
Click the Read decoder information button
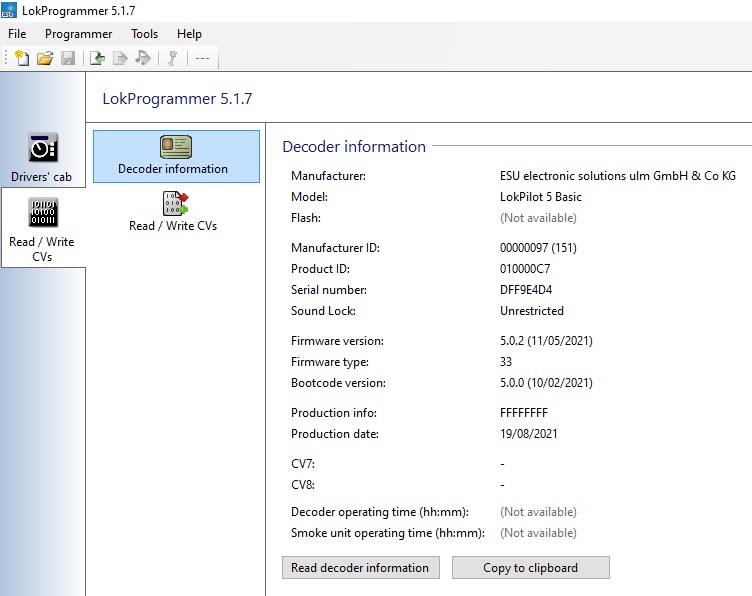361,568
